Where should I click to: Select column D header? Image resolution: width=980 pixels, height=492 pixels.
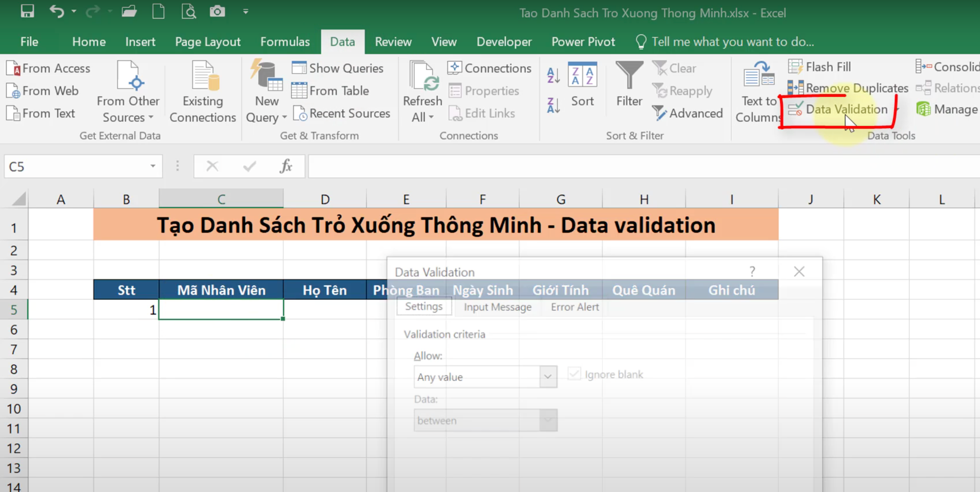click(x=325, y=198)
